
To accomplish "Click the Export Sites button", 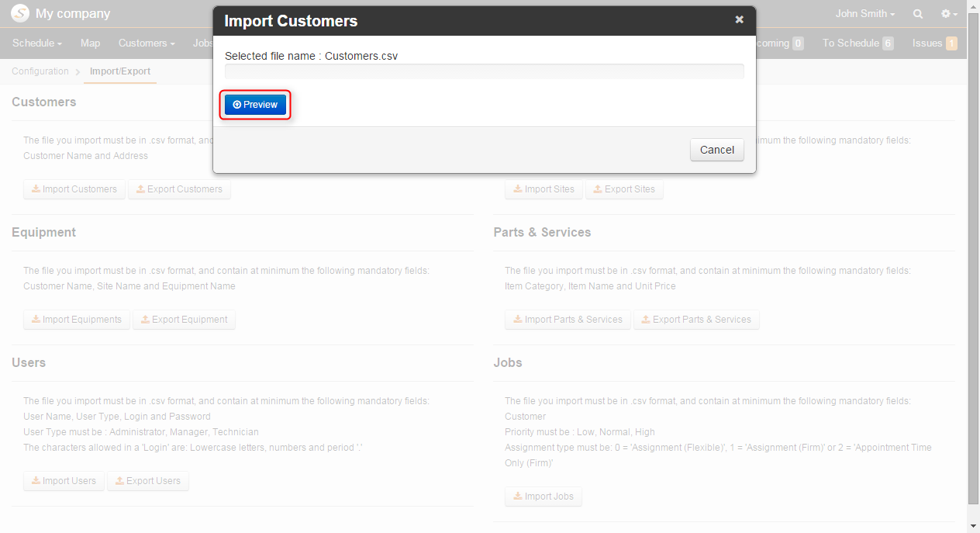I will (x=624, y=189).
